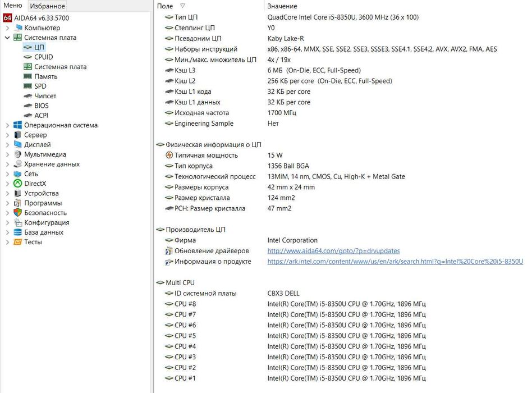Select the "1356 Ball BGA" value
This screenshot has height=393, width=532.
point(288,166)
